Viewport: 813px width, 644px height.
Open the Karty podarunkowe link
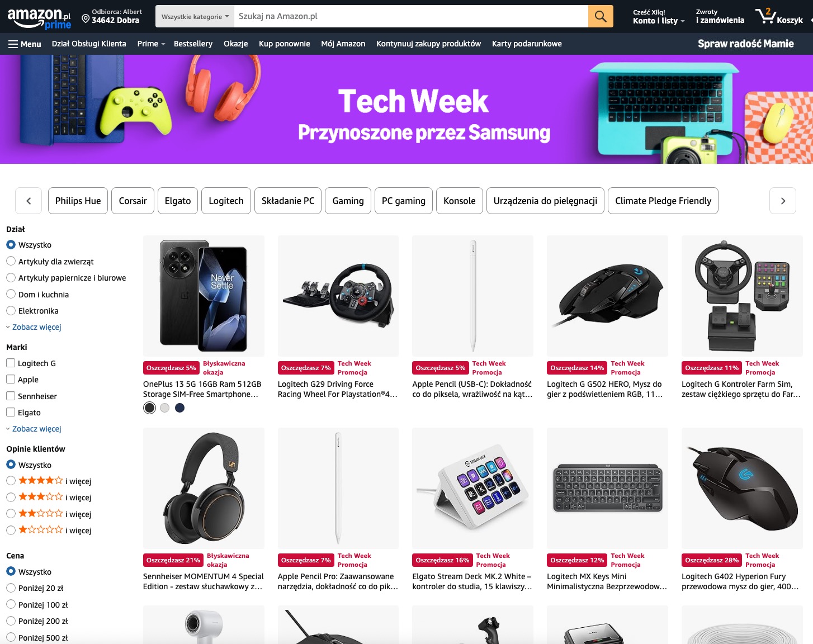(527, 44)
